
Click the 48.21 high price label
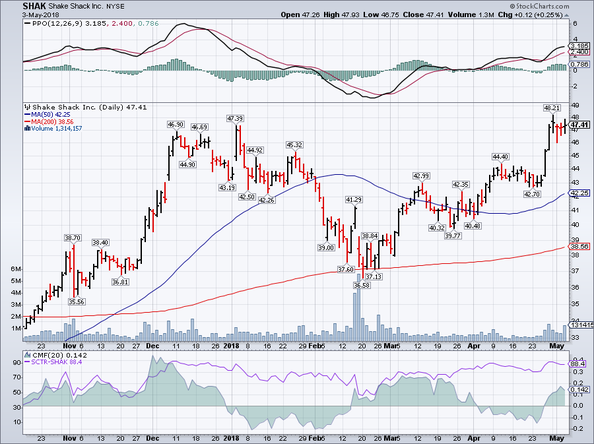(x=552, y=108)
